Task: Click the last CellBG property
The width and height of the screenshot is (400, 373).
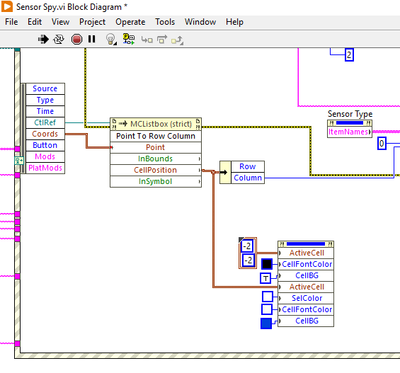Action: (306, 321)
